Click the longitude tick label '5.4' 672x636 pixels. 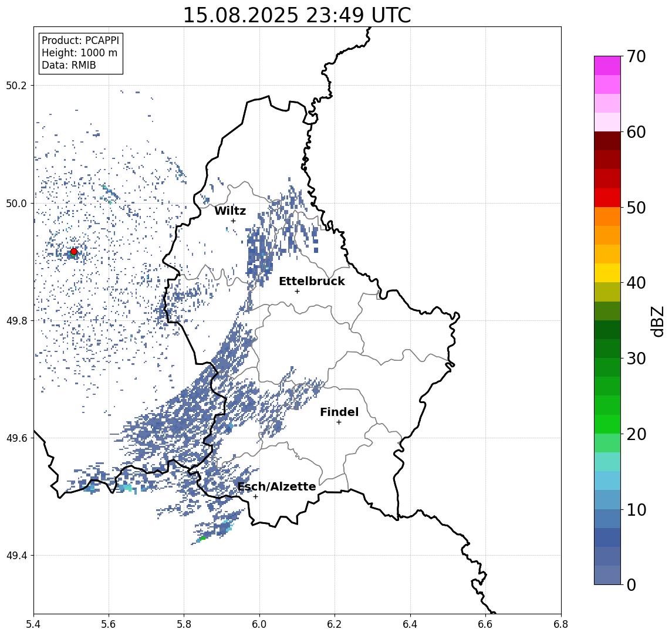[x=33, y=624]
